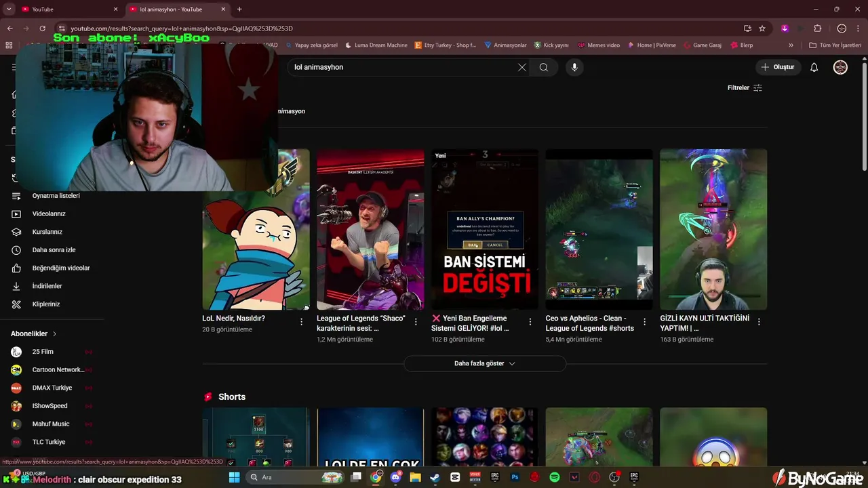Open more options for Ceo vs Aphelios short

click(645, 322)
